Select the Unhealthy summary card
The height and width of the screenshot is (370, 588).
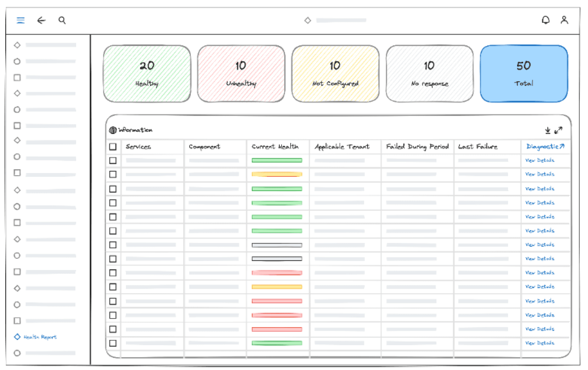point(241,74)
